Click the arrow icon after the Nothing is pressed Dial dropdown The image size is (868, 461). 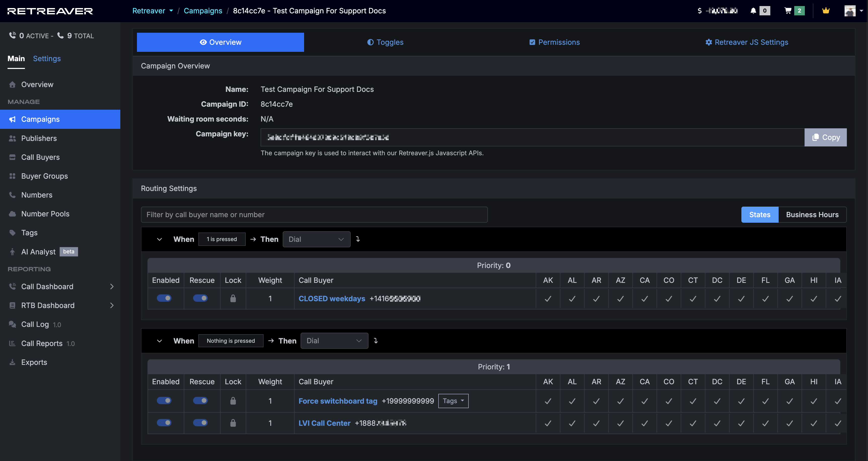click(376, 341)
